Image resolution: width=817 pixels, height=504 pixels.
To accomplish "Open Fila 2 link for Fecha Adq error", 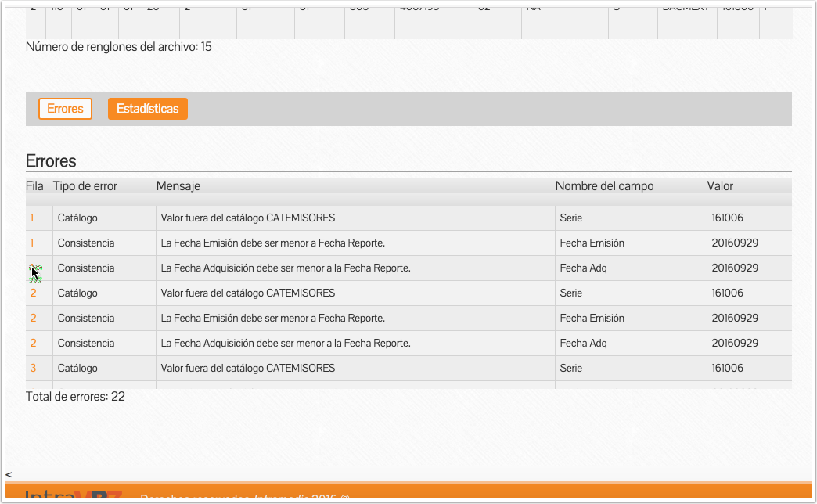I will pyautogui.click(x=33, y=344).
